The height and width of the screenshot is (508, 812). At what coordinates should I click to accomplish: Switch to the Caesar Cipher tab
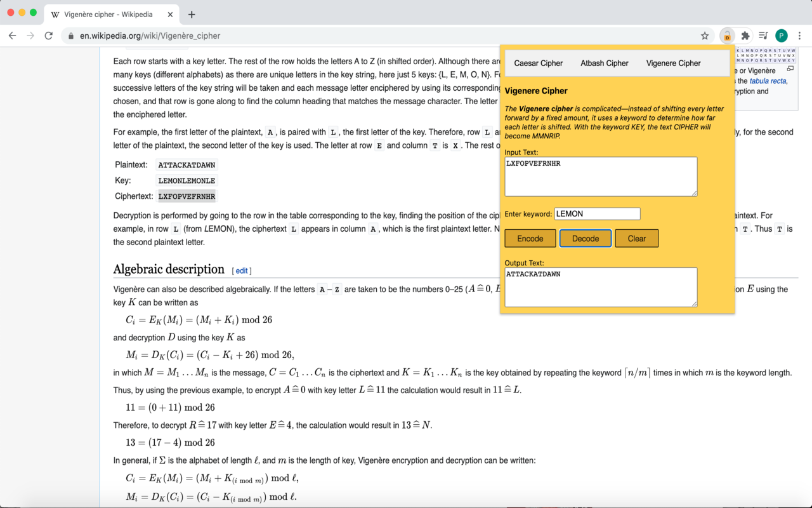tap(539, 63)
